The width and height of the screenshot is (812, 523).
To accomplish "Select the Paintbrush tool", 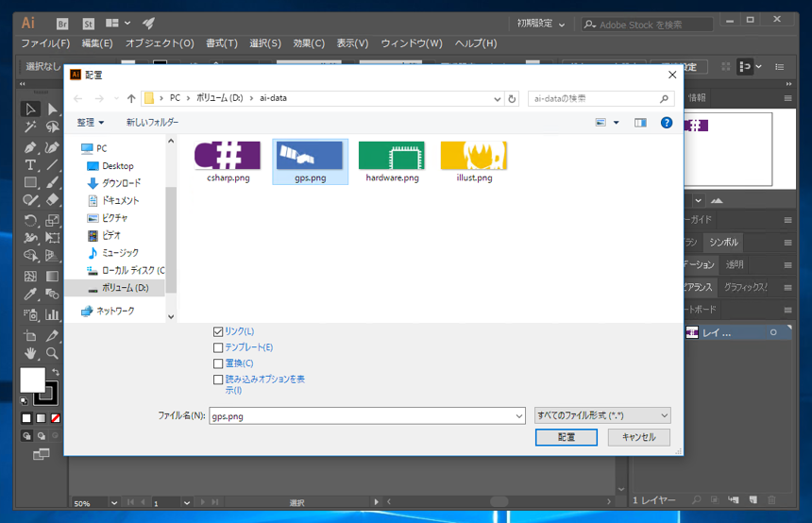I will (x=52, y=183).
